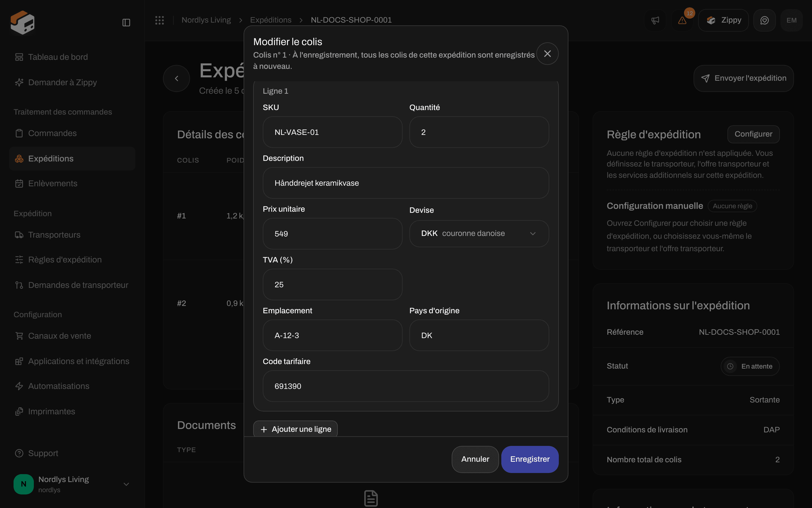The height and width of the screenshot is (508, 812).
Task: Toggle the sidebar collapse icon
Action: click(x=126, y=23)
